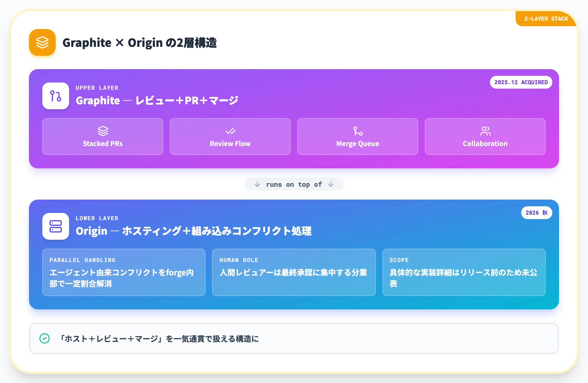This screenshot has height=383, width=588.
Task: Click the heading 'Graphite — レビュー+PR+マージ'
Action: [157, 100]
